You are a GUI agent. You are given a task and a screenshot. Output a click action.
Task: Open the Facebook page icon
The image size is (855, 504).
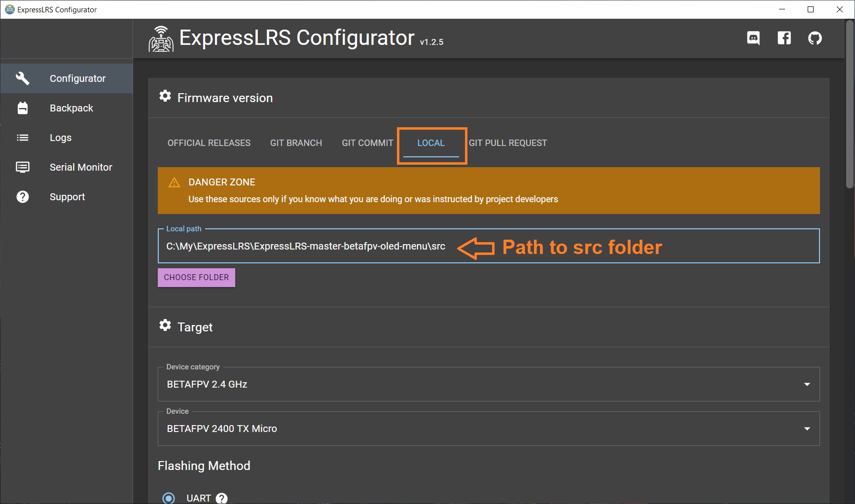tap(784, 38)
